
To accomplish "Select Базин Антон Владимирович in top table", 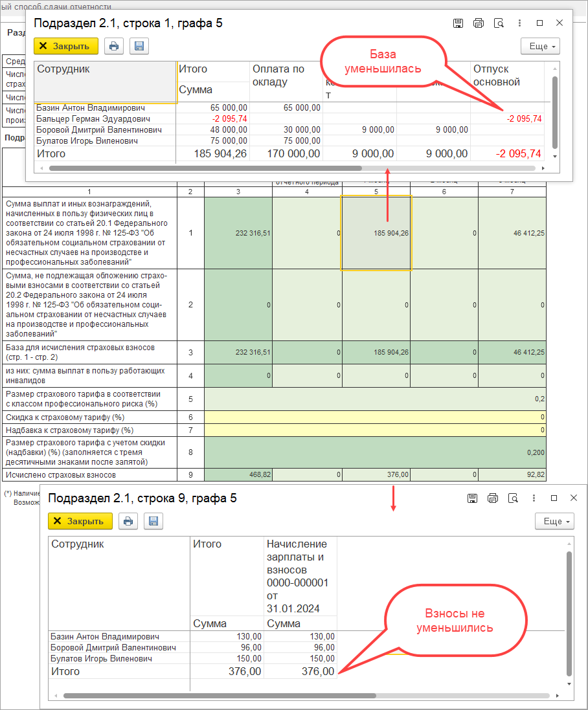I will [x=91, y=108].
